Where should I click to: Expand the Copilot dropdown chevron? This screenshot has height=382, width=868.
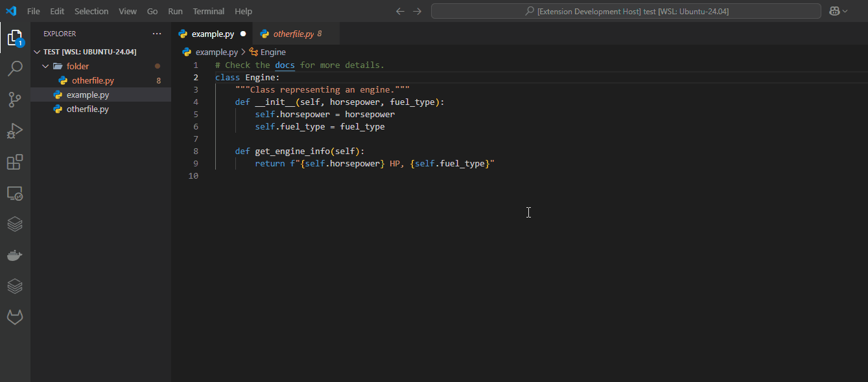tap(845, 12)
